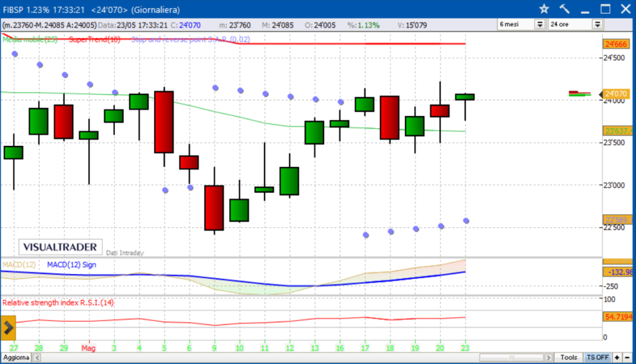Click the plus zoom-in icon at bottom right
This screenshot has height=364, width=636.
(617, 358)
